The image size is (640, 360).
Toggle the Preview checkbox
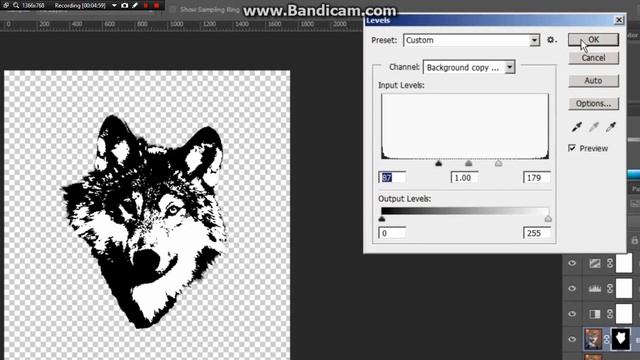pos(572,148)
